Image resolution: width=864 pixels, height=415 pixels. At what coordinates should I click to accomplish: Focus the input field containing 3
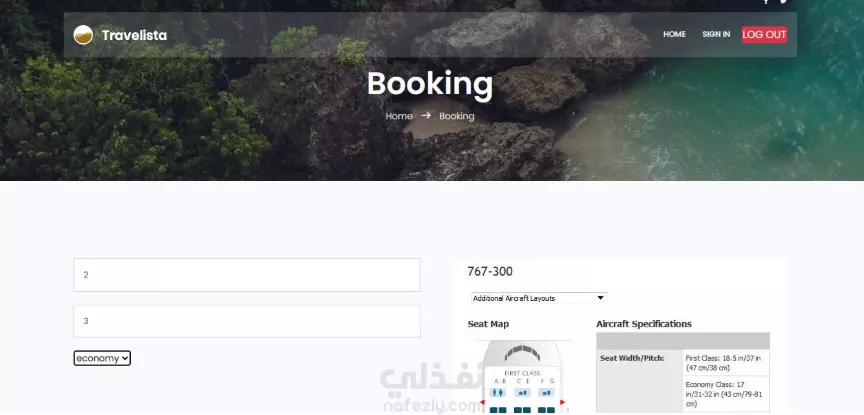247,321
